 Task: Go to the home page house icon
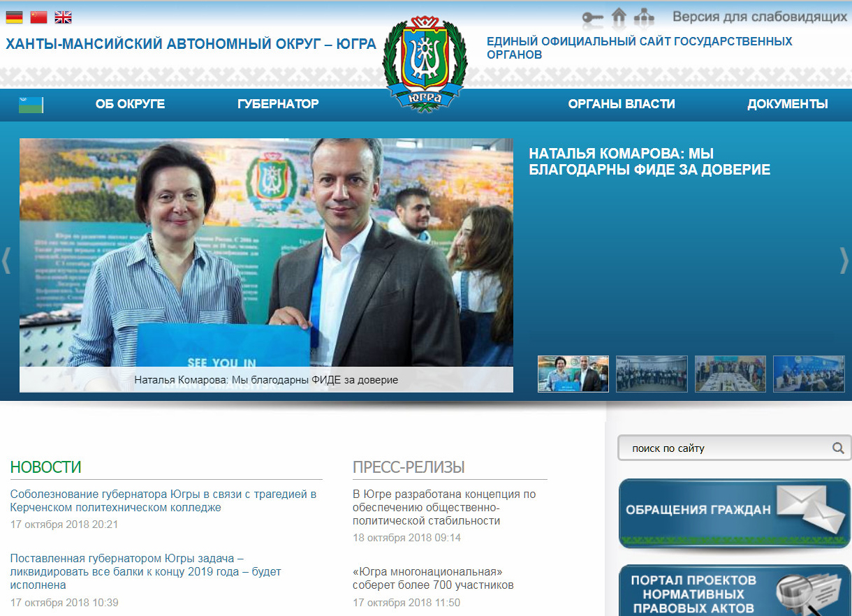tap(618, 15)
